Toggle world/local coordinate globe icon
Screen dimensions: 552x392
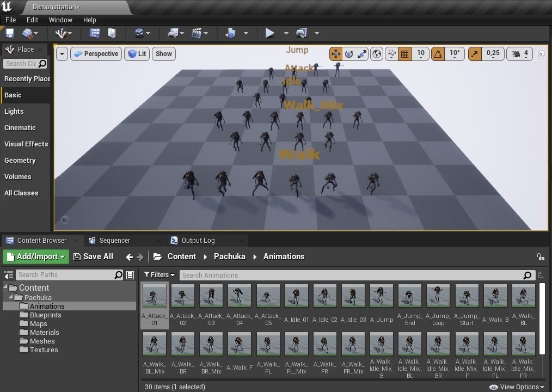pos(377,54)
